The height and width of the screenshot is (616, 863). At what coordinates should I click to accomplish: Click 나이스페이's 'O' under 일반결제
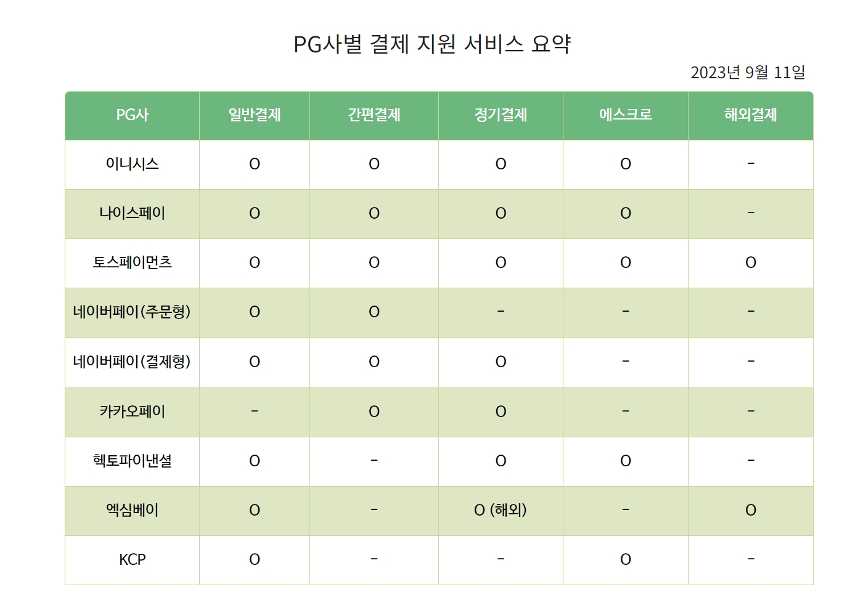point(255,214)
